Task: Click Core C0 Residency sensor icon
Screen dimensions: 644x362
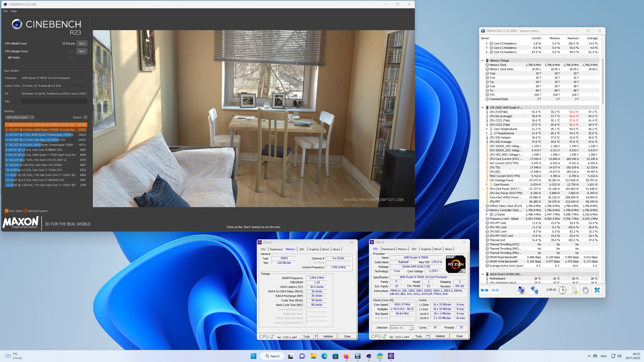Action: click(x=491, y=43)
